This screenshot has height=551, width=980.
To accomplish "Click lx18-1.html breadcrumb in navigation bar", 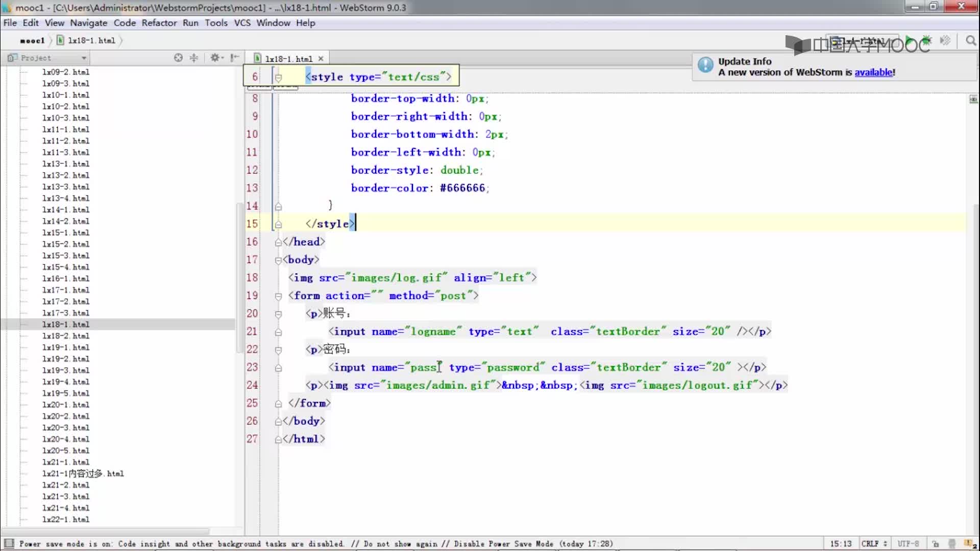I will [x=91, y=41].
